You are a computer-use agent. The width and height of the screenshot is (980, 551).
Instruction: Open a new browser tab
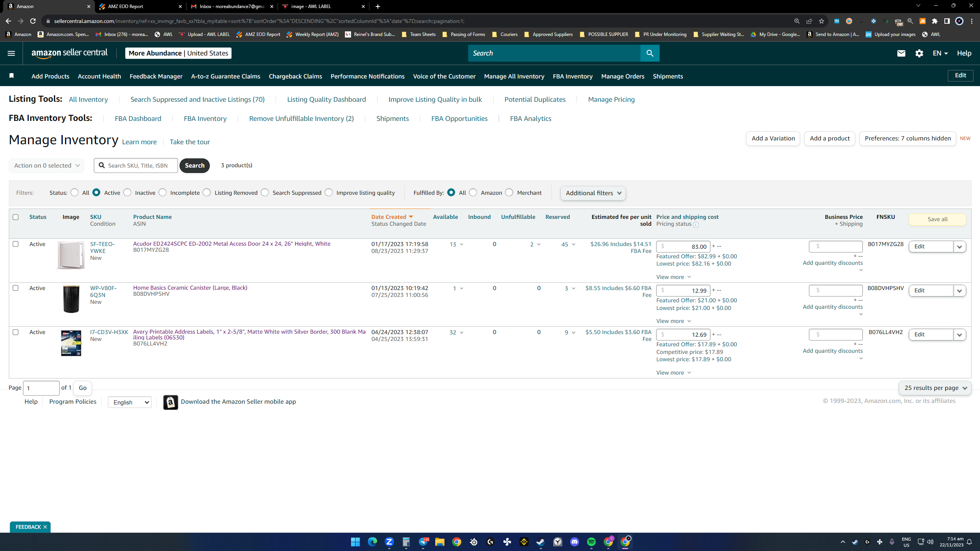pyautogui.click(x=378, y=7)
